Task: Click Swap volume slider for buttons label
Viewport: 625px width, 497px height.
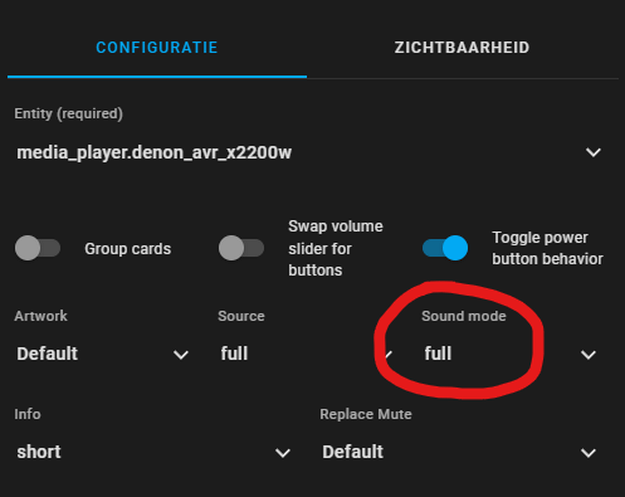Action: click(336, 248)
